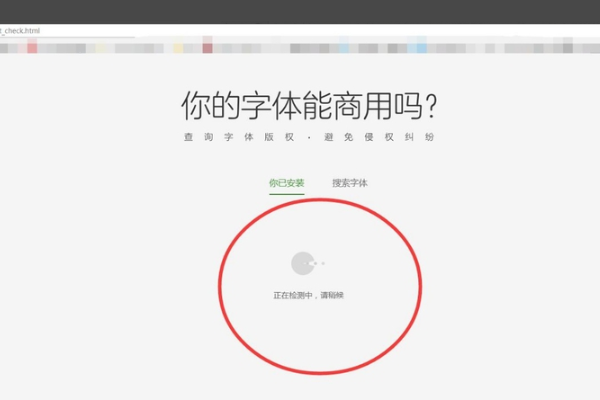Click the subtitle 查询字体版权·避免侵权纠纷
Image resolution: width=600 pixels, height=400 pixels.
point(309,137)
